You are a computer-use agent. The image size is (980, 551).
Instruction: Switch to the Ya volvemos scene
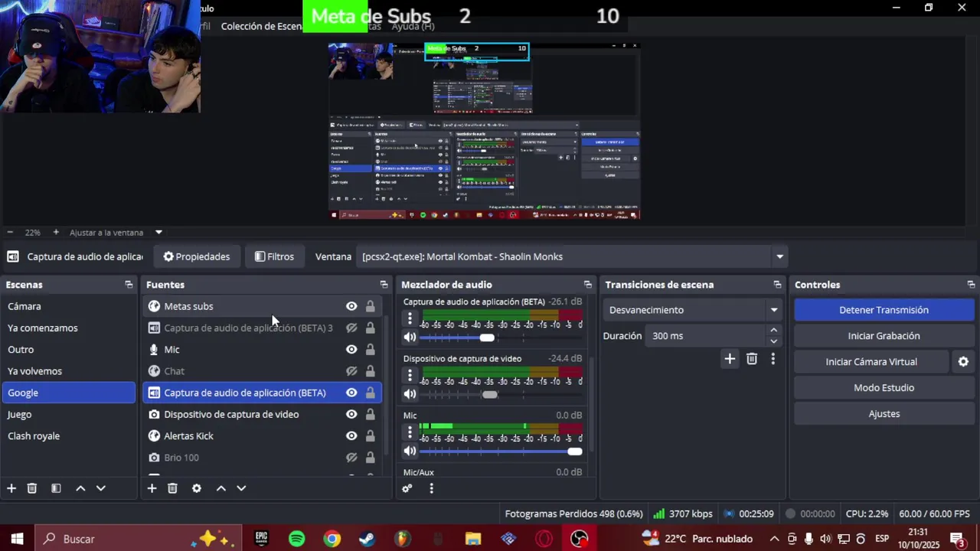pos(69,371)
